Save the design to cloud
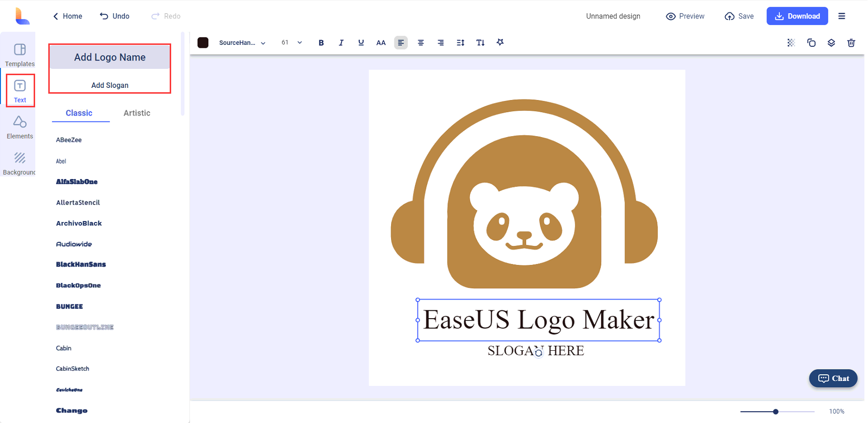The width and height of the screenshot is (868, 423). point(739,16)
